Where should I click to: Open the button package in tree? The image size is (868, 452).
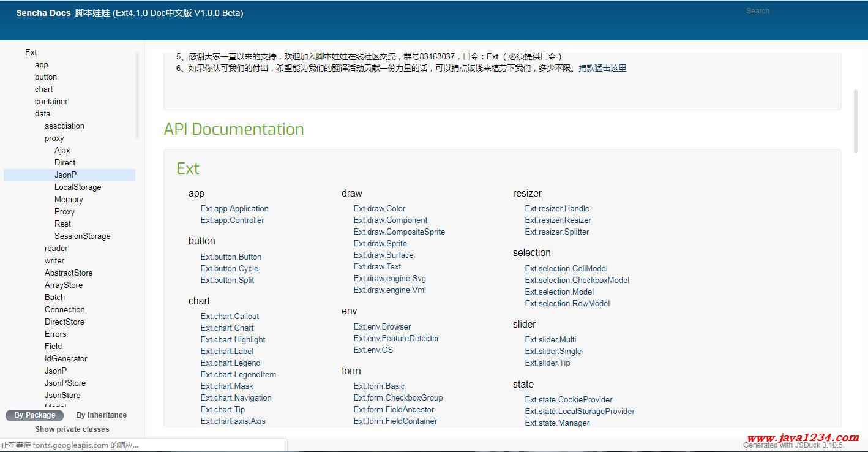46,77
